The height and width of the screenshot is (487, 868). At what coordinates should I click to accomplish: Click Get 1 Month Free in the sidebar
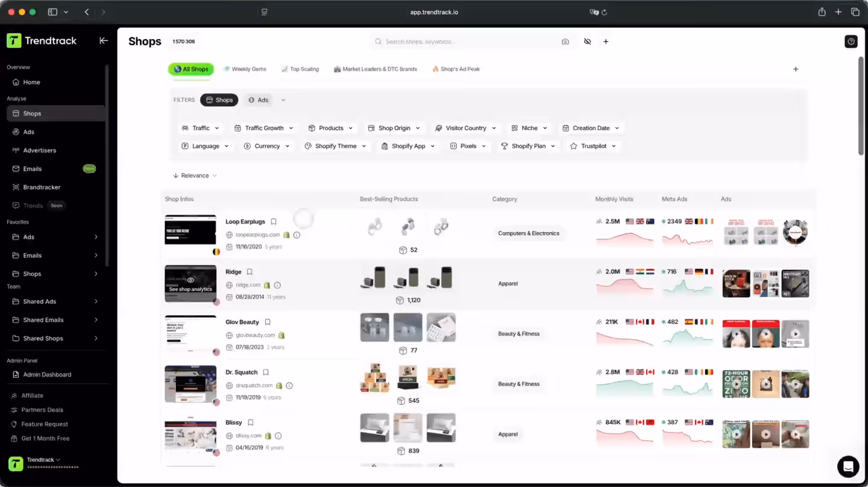[45, 438]
